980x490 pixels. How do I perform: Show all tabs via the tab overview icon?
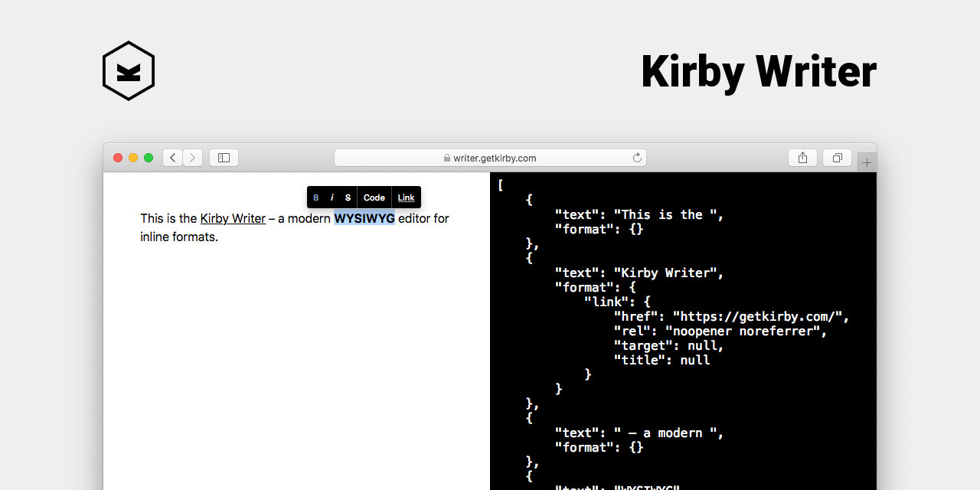pyautogui.click(x=837, y=157)
